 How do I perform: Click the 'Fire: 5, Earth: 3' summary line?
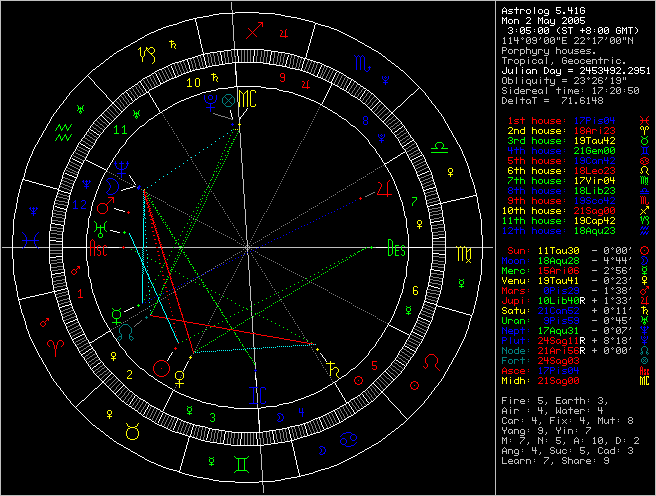[551, 400]
